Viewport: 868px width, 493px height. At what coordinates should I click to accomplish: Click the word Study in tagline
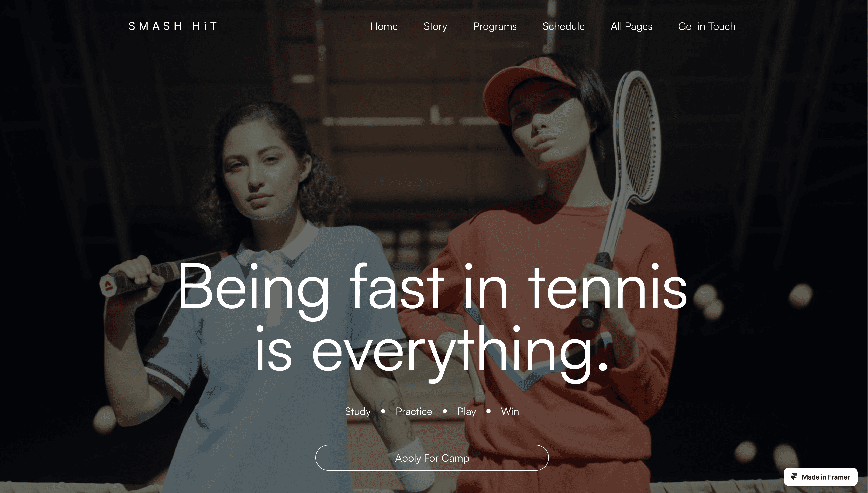pos(358,411)
